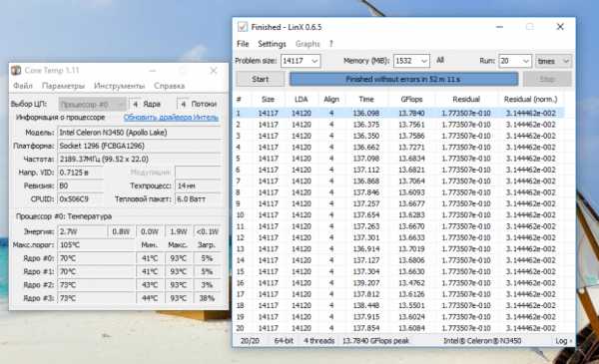The width and height of the screenshot is (599, 364).
Task: Click the Intel driver update link
Action: pyautogui.click(x=171, y=117)
